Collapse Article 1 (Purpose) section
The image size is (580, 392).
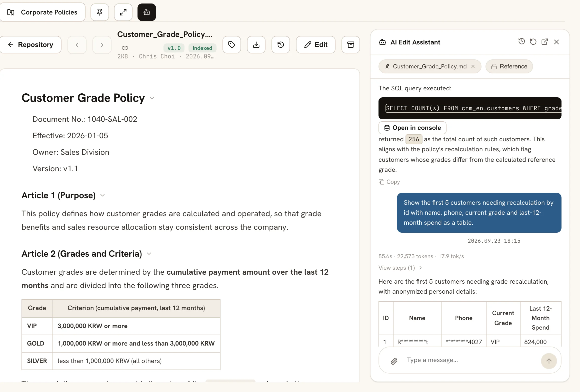pyautogui.click(x=102, y=195)
